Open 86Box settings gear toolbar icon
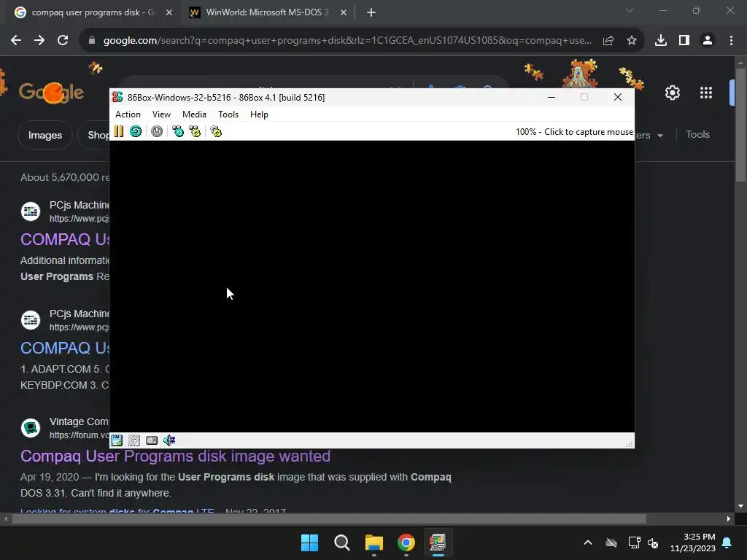The height and width of the screenshot is (560, 747). (x=216, y=131)
